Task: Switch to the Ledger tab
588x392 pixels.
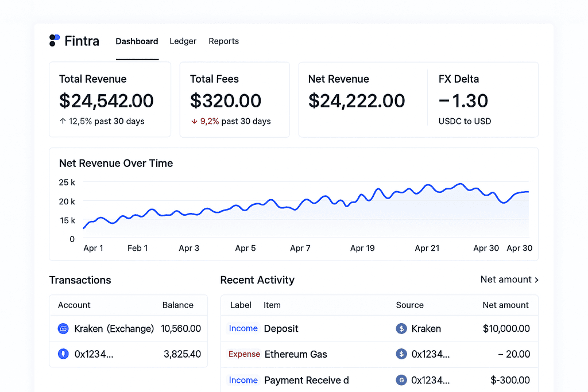Action: click(183, 41)
